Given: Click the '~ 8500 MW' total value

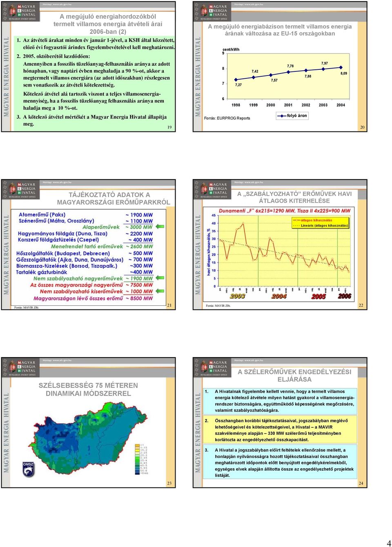Looking at the screenshot, I should (x=139, y=298).
